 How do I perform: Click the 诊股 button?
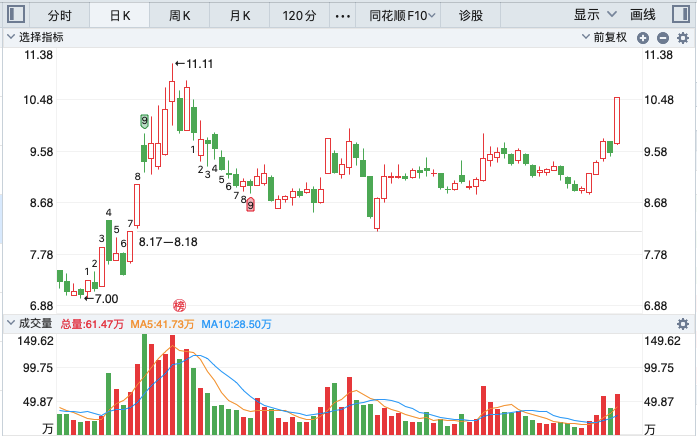click(471, 16)
